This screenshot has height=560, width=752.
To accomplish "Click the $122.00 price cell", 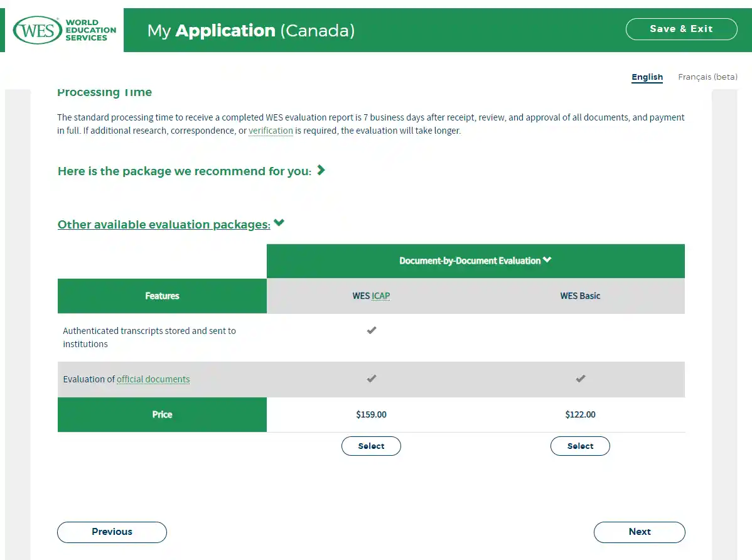I will [580, 414].
